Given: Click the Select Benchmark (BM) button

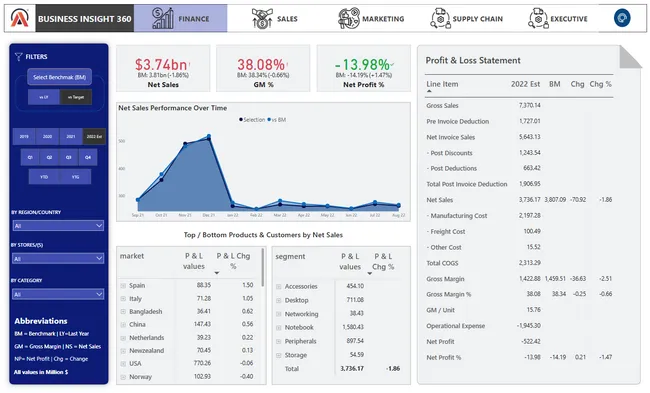Looking at the screenshot, I should point(59,77).
